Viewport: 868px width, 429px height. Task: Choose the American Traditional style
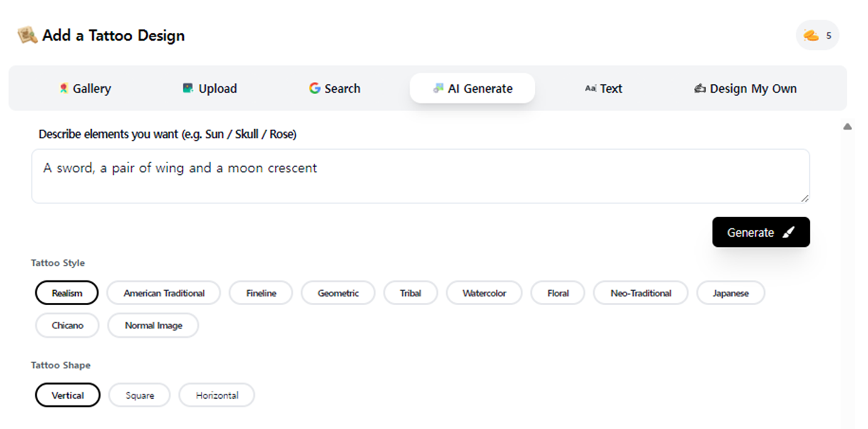(x=164, y=293)
